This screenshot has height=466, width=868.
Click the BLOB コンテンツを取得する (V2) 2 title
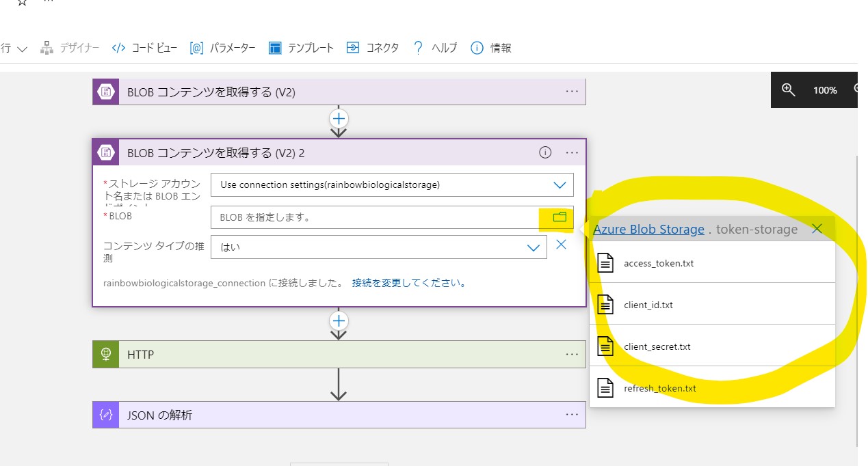click(216, 153)
